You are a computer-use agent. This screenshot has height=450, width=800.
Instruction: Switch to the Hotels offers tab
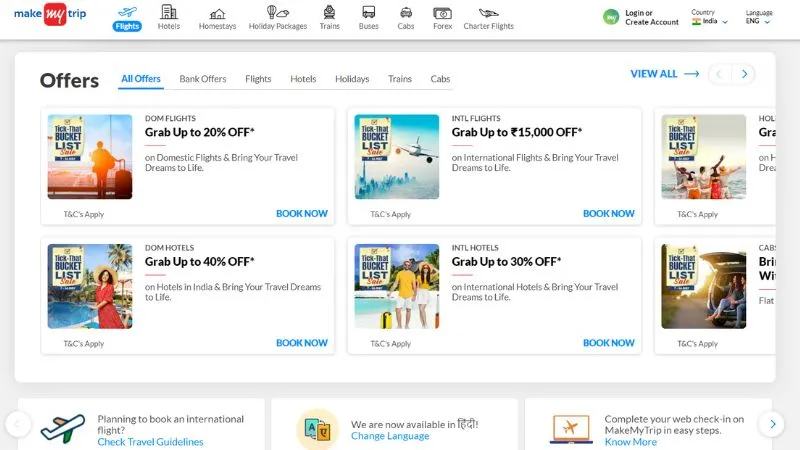[x=303, y=79]
